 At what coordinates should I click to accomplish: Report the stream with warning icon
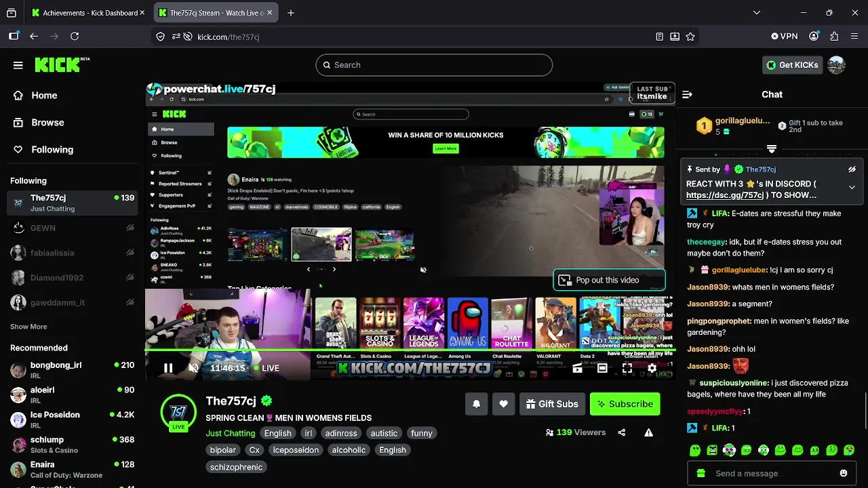648,432
